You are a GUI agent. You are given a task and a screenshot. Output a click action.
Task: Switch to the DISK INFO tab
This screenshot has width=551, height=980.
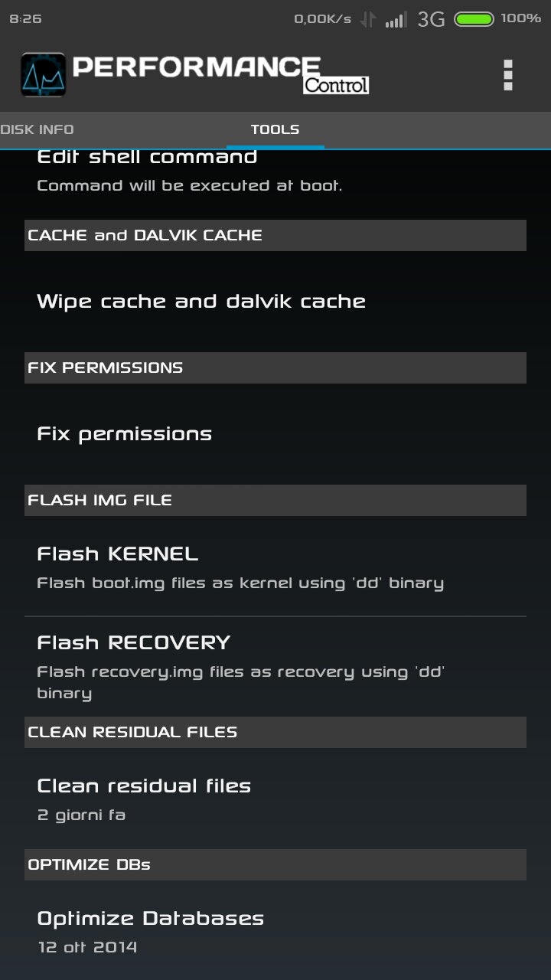(x=37, y=129)
